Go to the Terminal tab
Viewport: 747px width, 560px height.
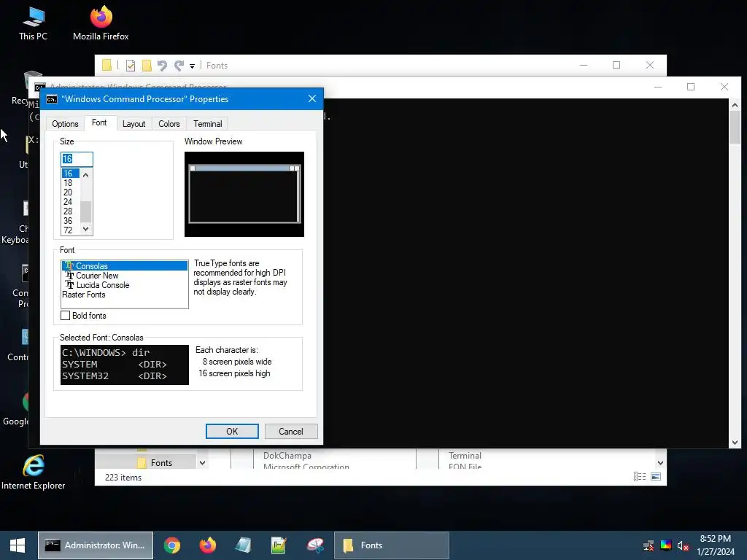pyautogui.click(x=207, y=124)
